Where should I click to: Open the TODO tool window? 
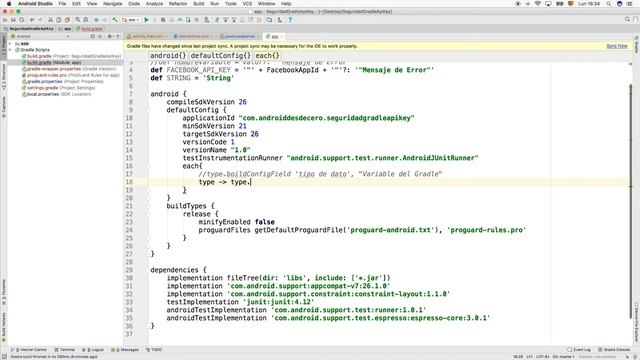[x=154, y=350]
